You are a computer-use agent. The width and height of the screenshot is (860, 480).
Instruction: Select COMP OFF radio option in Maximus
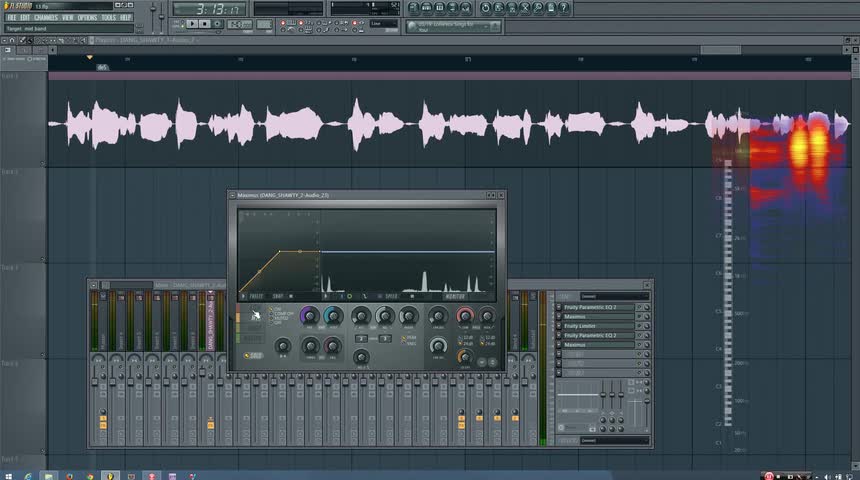272,313
